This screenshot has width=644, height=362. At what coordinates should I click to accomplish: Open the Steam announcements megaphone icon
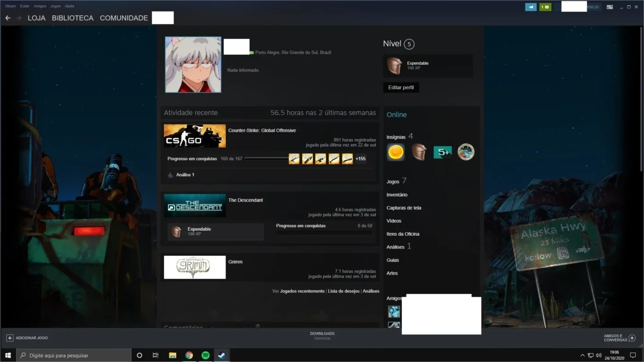tap(531, 7)
